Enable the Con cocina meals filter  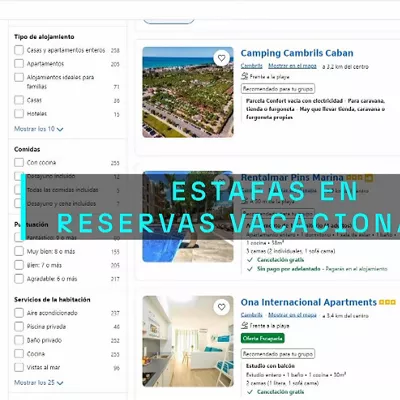point(19,162)
